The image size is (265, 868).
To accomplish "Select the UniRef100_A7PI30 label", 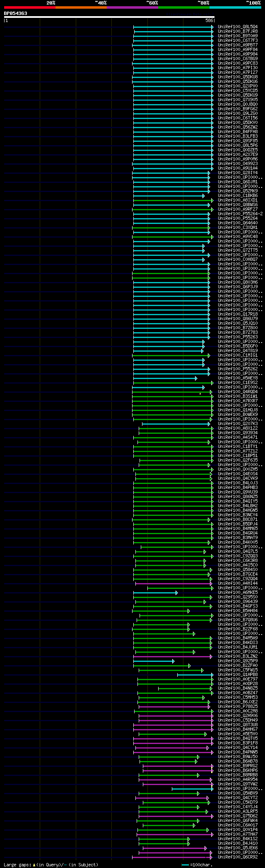I will click(238, 68).
